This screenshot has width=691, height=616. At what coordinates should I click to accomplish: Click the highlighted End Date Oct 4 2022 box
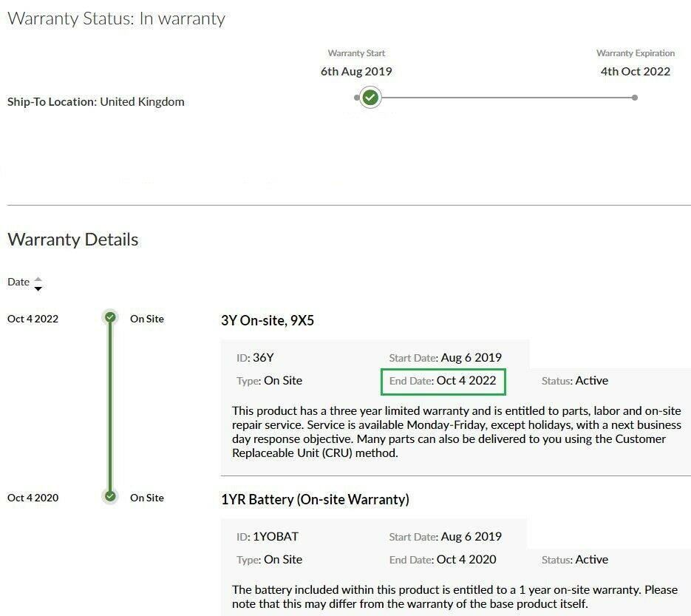pyautogui.click(x=443, y=381)
